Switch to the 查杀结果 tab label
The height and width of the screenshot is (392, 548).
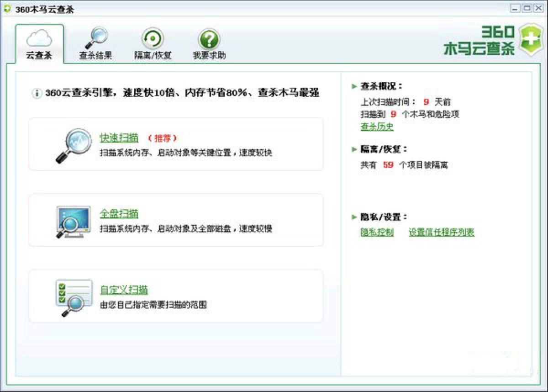pos(95,56)
